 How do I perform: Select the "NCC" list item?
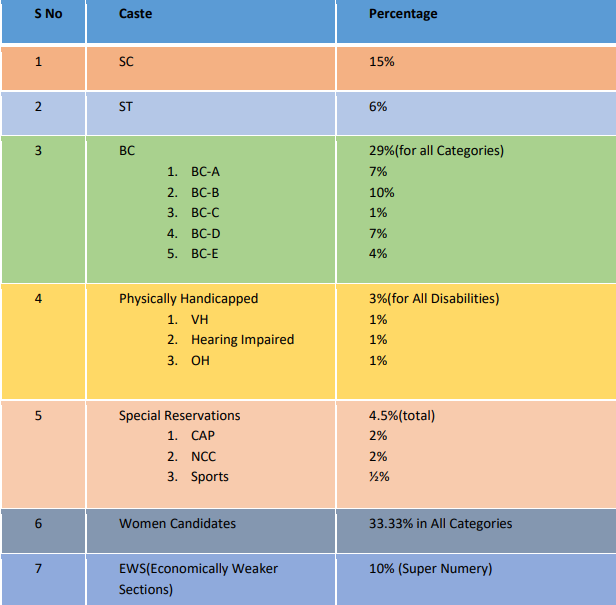203,457
